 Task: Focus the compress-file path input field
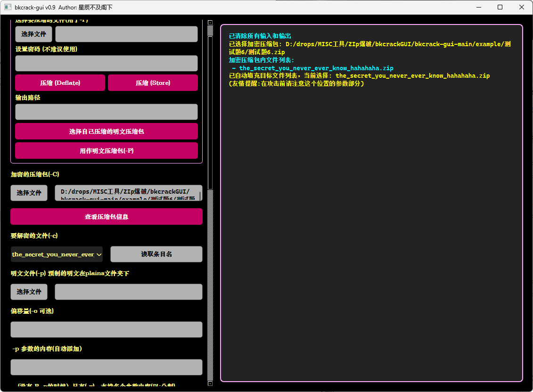tap(126, 34)
